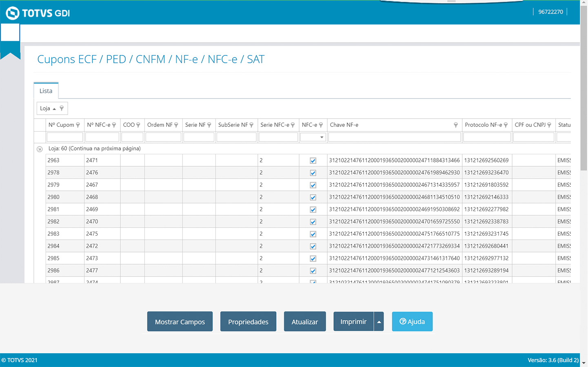The height and width of the screenshot is (367, 588).
Task: Click the Chave NF-e filter input field
Action: pyautogui.click(x=394, y=137)
